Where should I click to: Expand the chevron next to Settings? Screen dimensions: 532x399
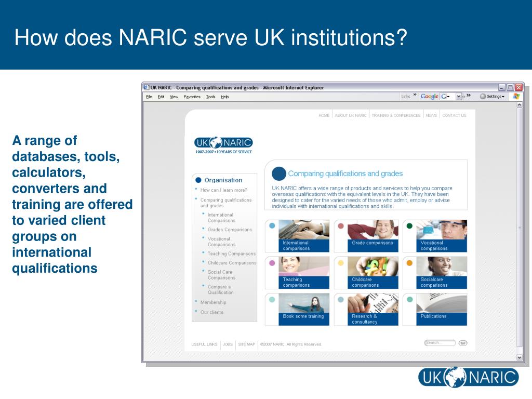coord(469,96)
